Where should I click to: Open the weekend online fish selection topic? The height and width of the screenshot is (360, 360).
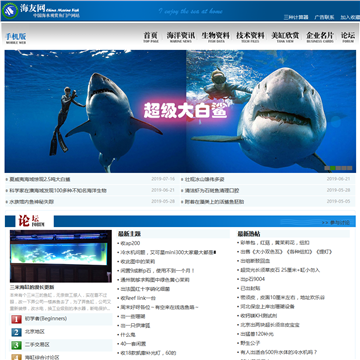click(160, 307)
